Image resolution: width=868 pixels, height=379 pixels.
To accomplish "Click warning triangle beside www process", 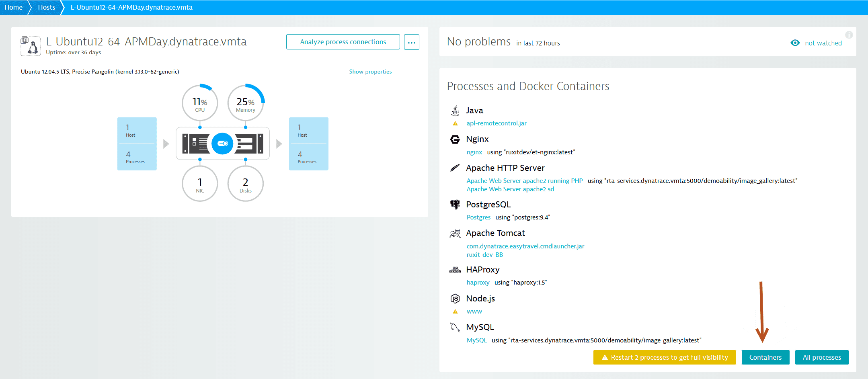I will pos(455,311).
